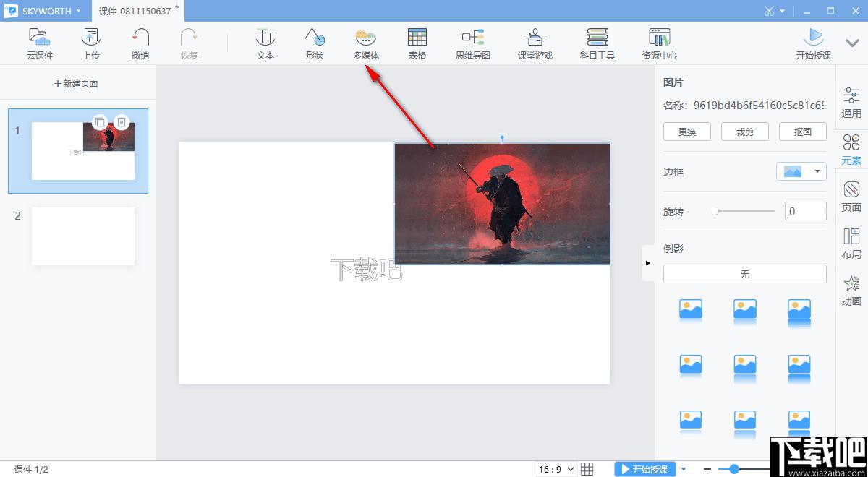Open 科目工具 subject tools
Viewport: 868px width, 477px height.
[597, 43]
